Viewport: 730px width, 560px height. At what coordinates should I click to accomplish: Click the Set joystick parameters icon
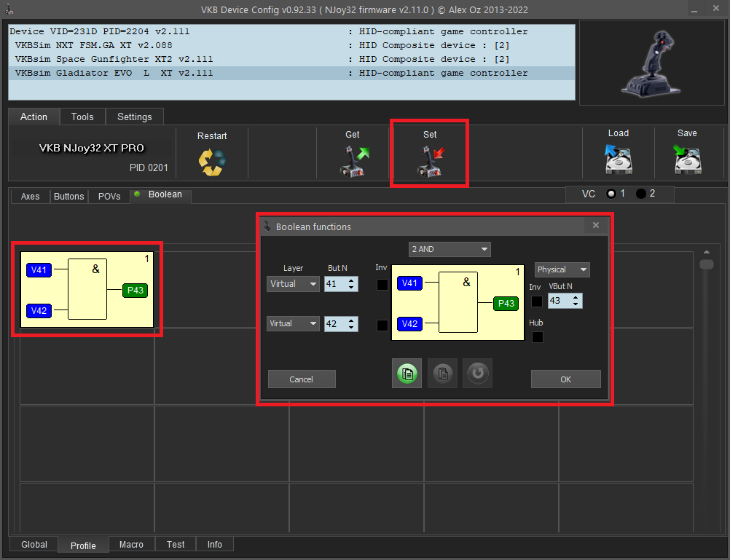click(x=430, y=161)
